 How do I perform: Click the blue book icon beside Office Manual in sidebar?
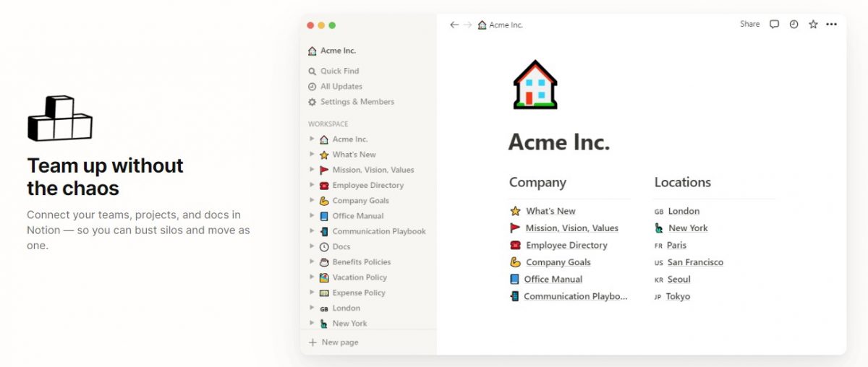pos(324,216)
